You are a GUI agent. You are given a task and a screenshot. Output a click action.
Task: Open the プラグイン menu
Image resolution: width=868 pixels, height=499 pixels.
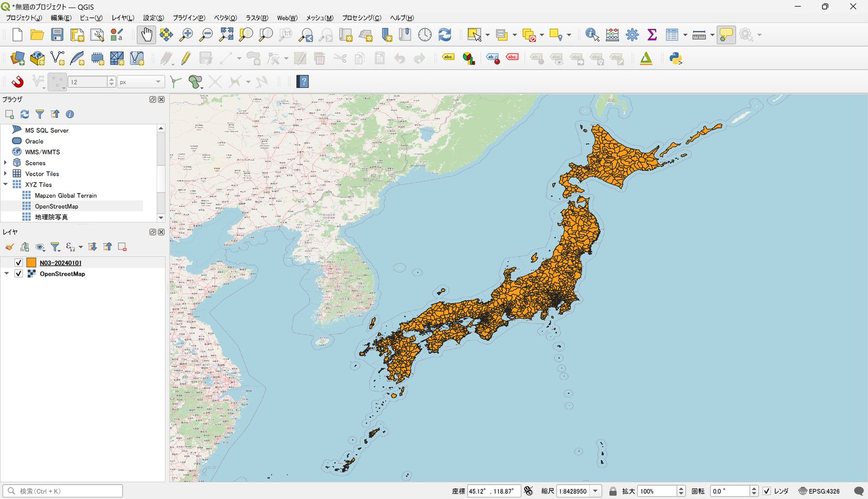189,18
